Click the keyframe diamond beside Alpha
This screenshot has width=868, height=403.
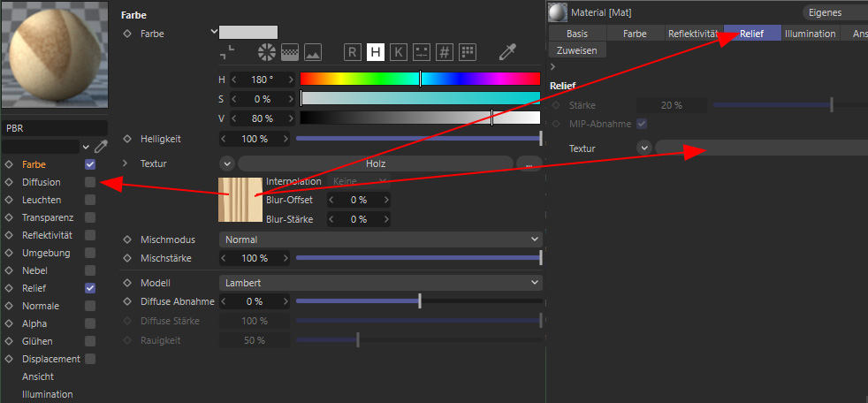point(8,323)
